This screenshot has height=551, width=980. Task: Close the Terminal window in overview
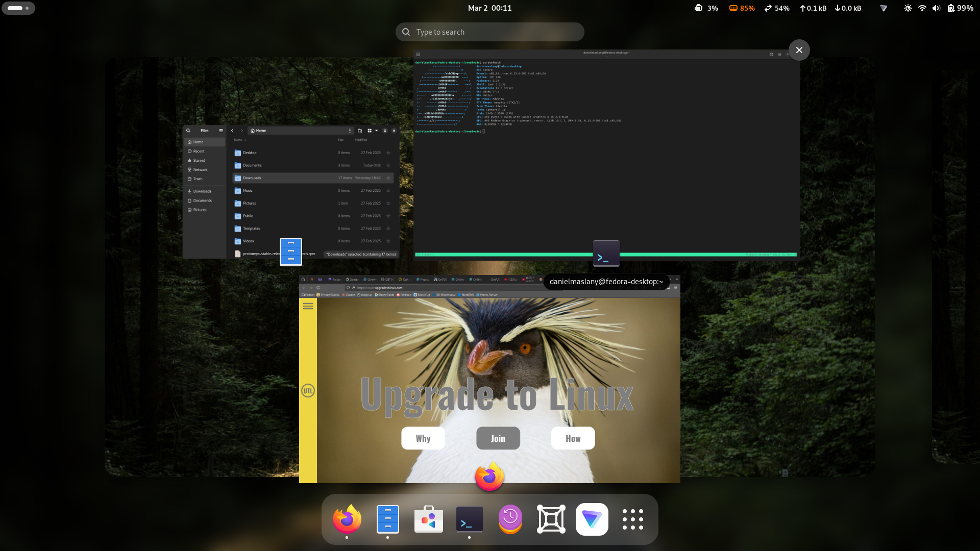coord(799,50)
